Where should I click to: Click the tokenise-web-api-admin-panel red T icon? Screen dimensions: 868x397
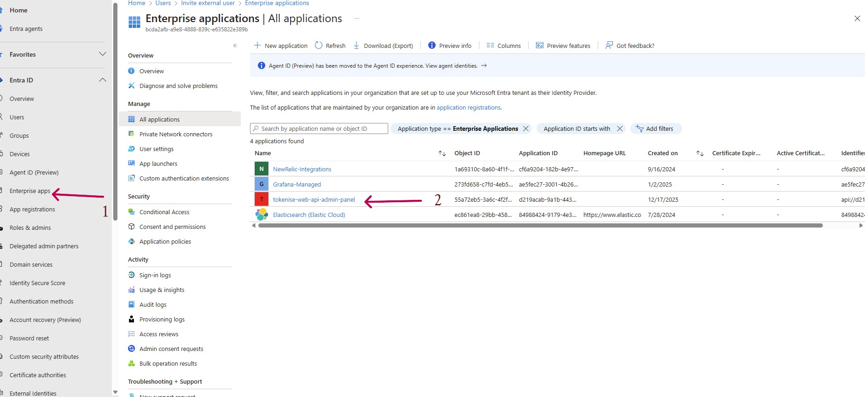[x=262, y=199]
